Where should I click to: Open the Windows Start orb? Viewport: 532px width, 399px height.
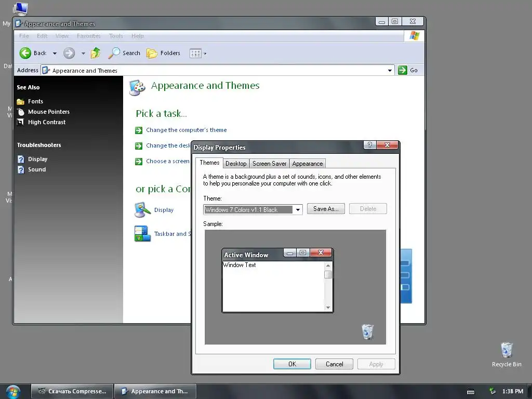[x=13, y=392]
